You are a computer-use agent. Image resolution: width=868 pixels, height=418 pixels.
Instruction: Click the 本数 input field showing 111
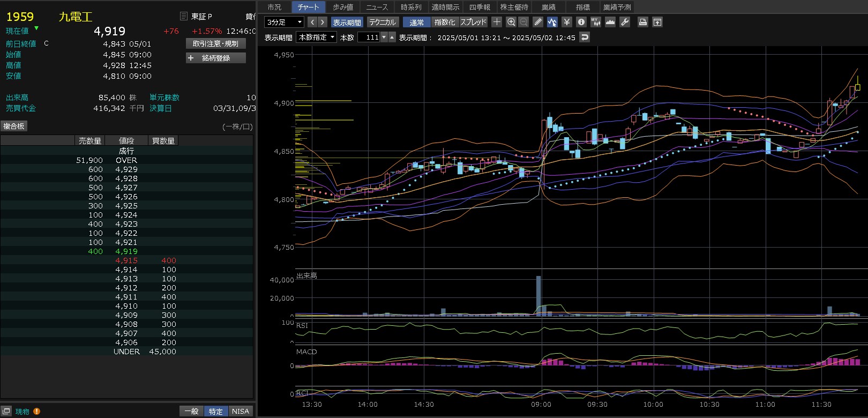click(x=369, y=37)
